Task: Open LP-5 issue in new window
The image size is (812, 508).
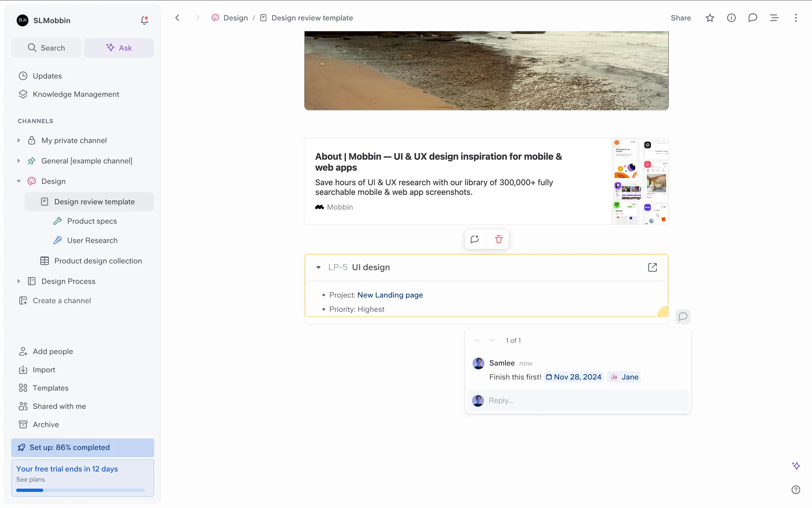Action: click(x=652, y=267)
